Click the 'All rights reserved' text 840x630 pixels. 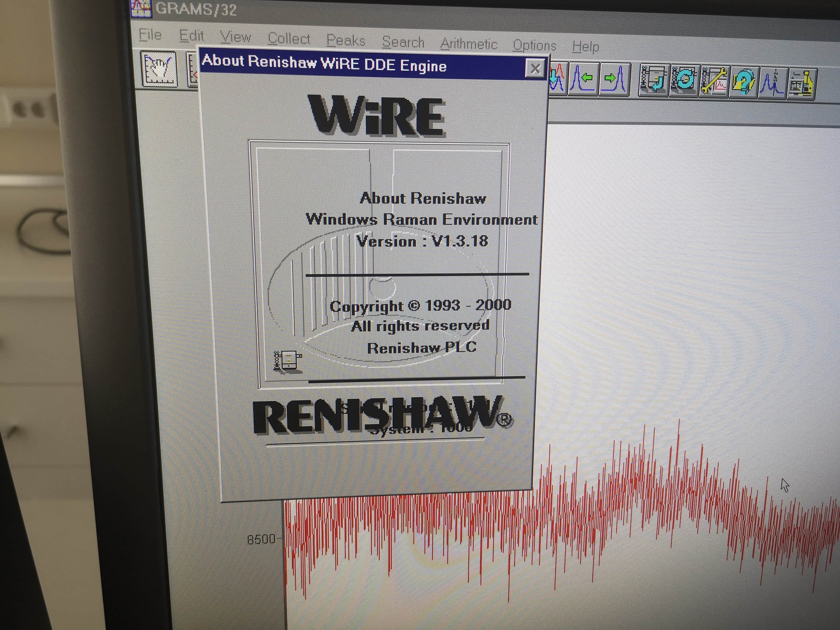pyautogui.click(x=420, y=326)
